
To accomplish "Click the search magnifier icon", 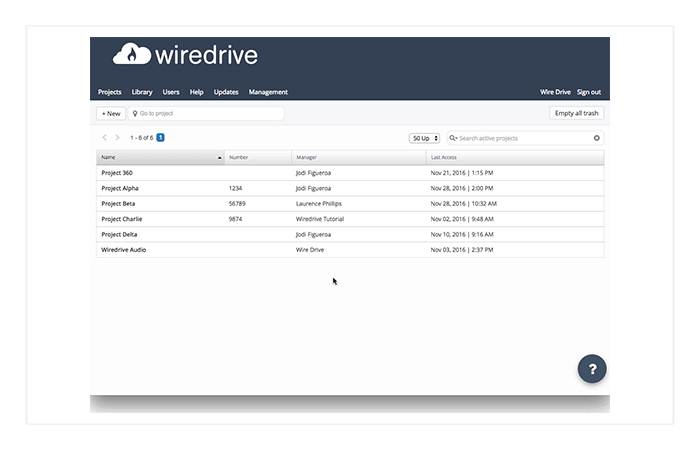I will pos(453,138).
